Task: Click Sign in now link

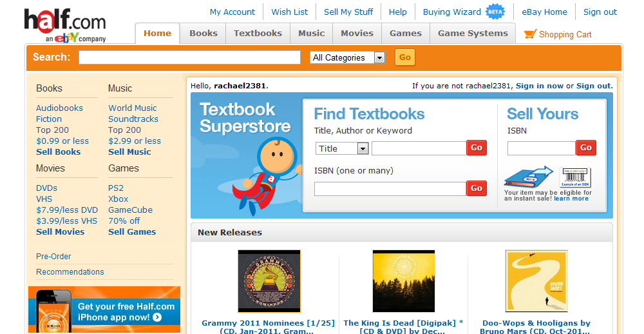Action: [x=540, y=86]
